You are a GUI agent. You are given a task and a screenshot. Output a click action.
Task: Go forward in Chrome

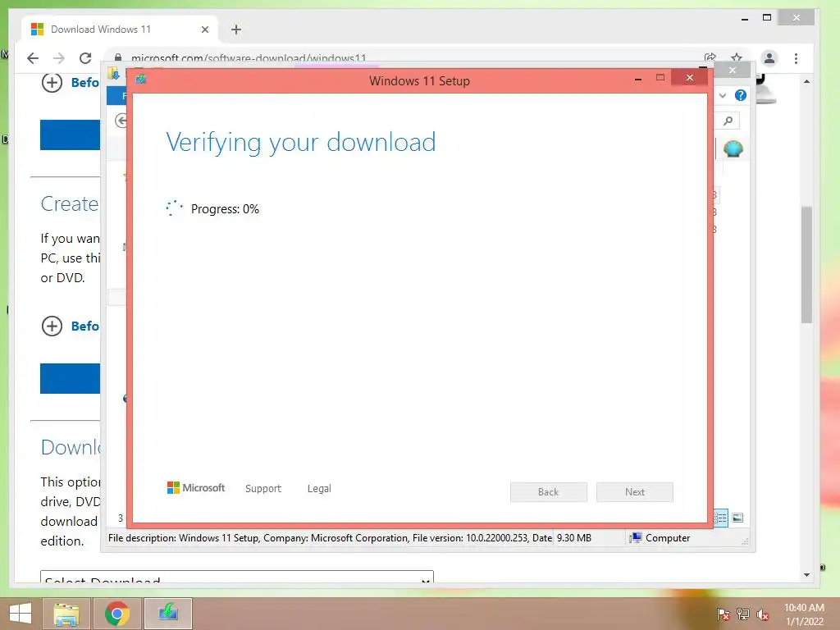point(59,58)
